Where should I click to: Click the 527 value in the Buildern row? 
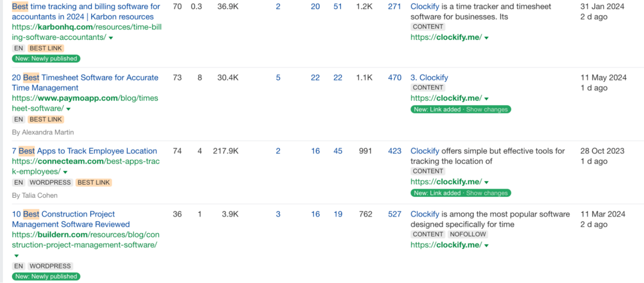click(394, 214)
